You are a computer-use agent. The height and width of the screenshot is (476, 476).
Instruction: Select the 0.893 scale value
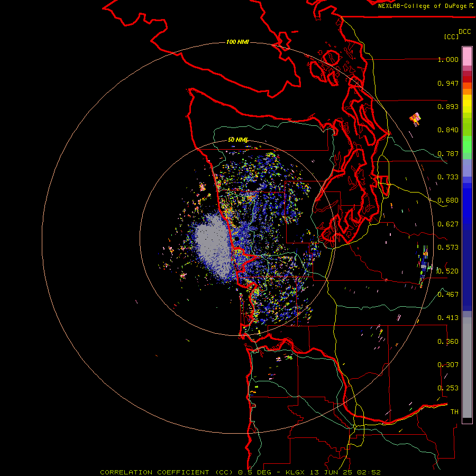448,106
